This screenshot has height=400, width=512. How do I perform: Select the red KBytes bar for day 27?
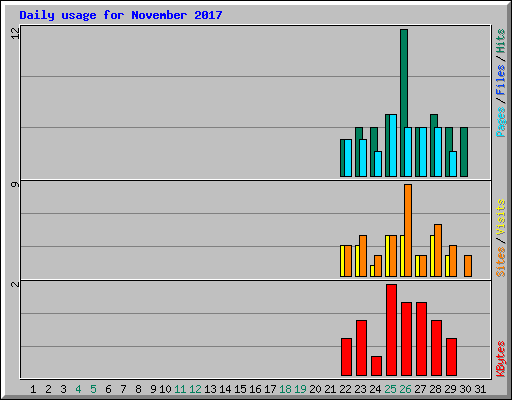(421, 339)
